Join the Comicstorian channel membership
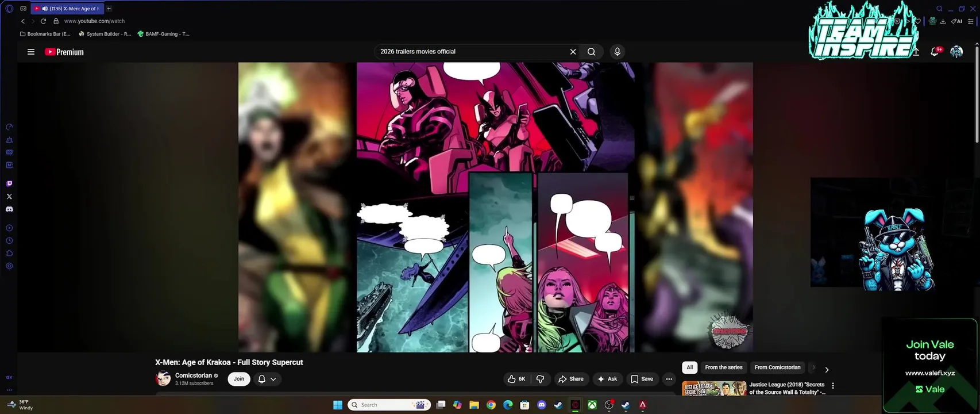Screen dimensions: 980x414 239,379
